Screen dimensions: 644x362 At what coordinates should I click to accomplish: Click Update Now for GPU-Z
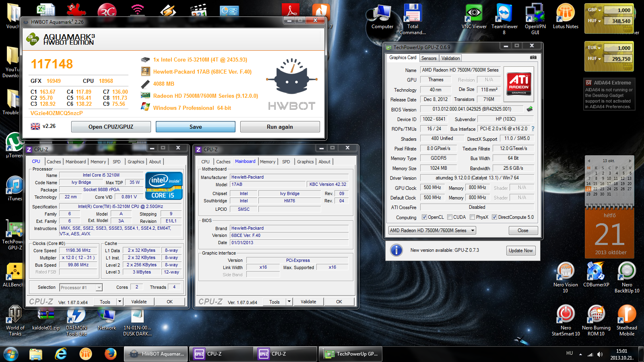tap(520, 251)
